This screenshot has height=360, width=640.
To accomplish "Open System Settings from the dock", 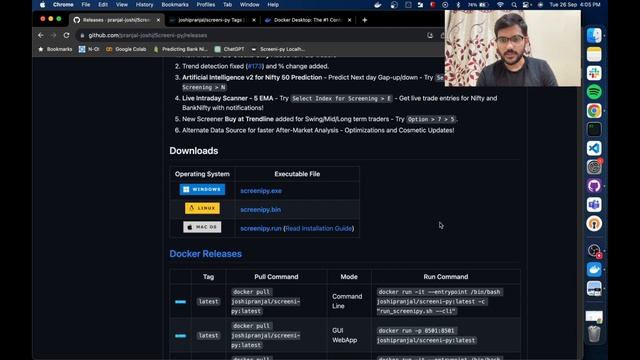I will (x=594, y=167).
